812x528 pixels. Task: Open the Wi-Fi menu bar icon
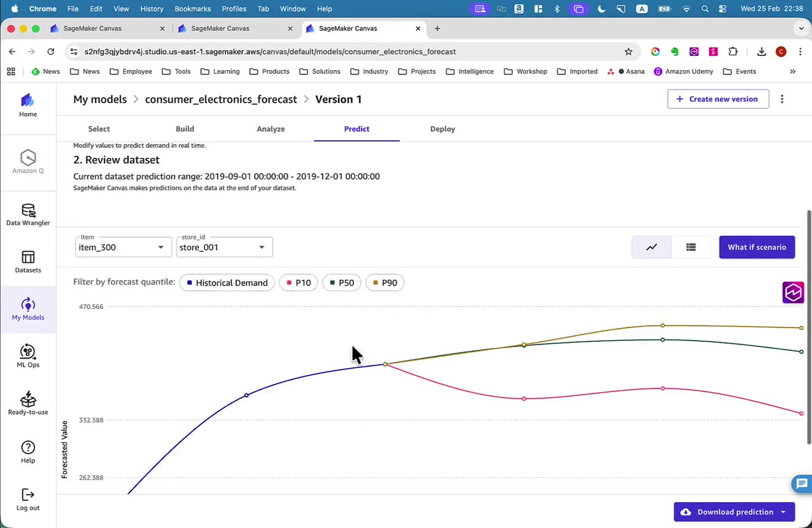686,9
